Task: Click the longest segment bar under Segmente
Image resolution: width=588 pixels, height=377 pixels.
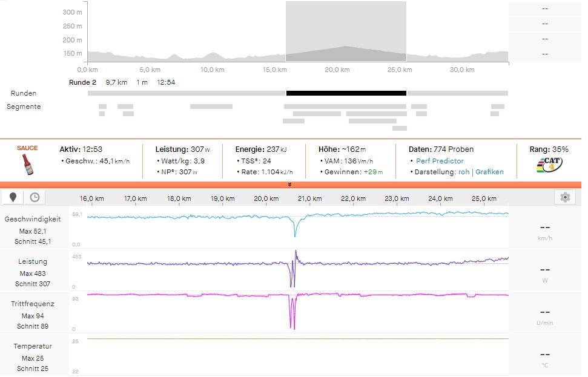Action: [x=345, y=107]
